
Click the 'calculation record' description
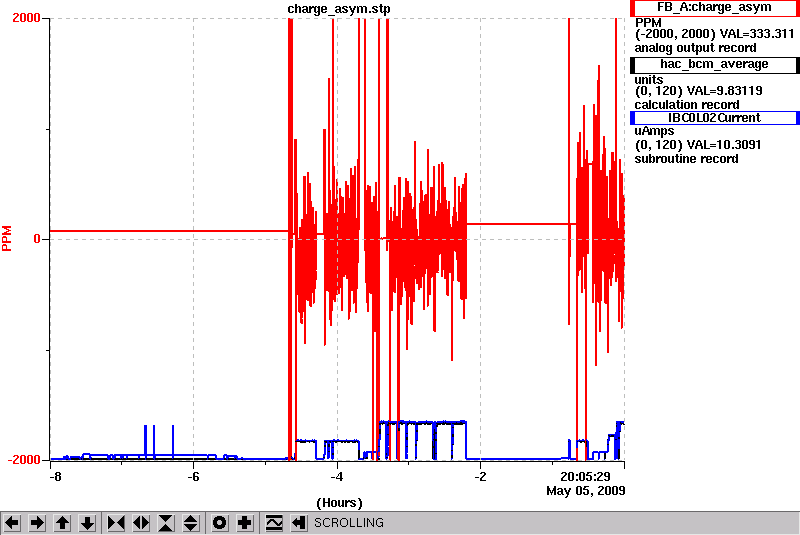click(687, 105)
